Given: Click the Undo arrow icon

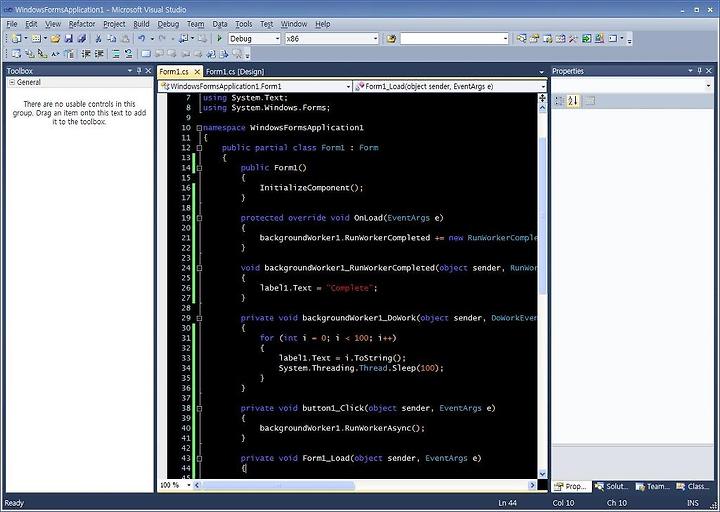Looking at the screenshot, I should click(x=142, y=39).
